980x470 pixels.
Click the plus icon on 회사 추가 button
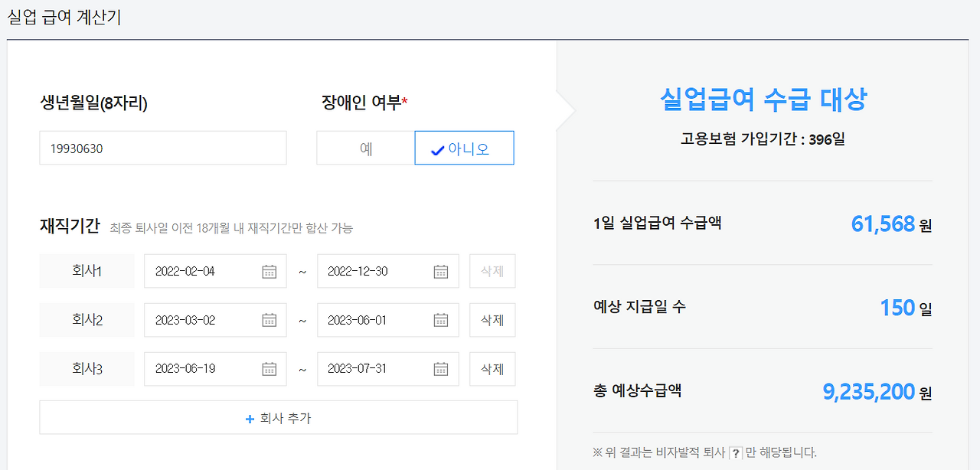(x=248, y=417)
